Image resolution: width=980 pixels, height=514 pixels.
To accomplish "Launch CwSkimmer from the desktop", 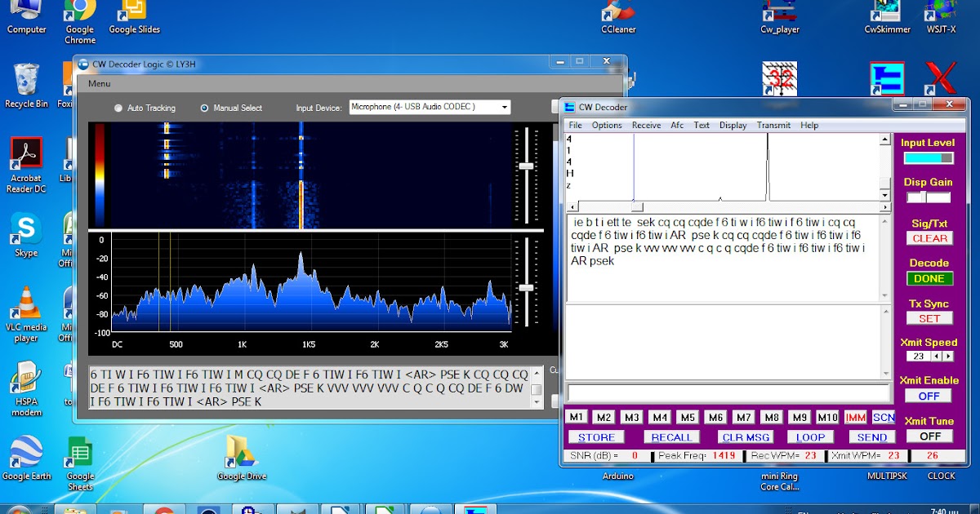I will (886, 15).
